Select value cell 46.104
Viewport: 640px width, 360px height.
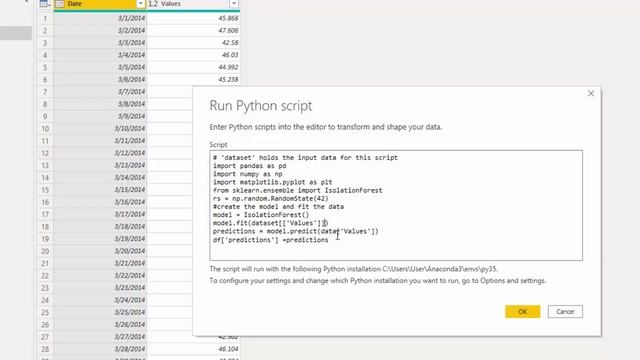193,349
